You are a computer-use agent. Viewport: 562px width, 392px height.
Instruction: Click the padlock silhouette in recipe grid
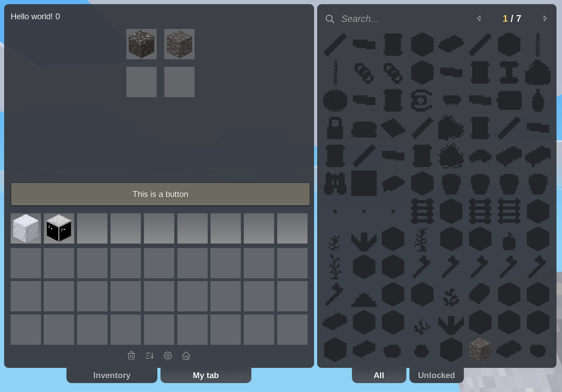click(x=335, y=128)
